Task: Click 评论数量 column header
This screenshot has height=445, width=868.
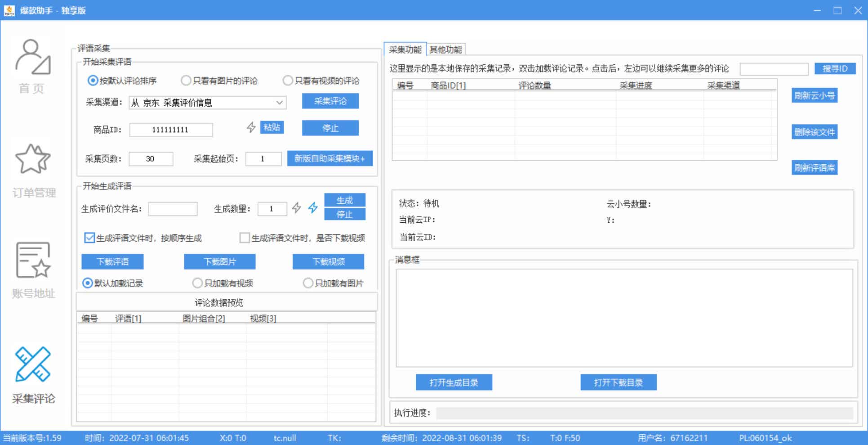Action: (x=534, y=85)
